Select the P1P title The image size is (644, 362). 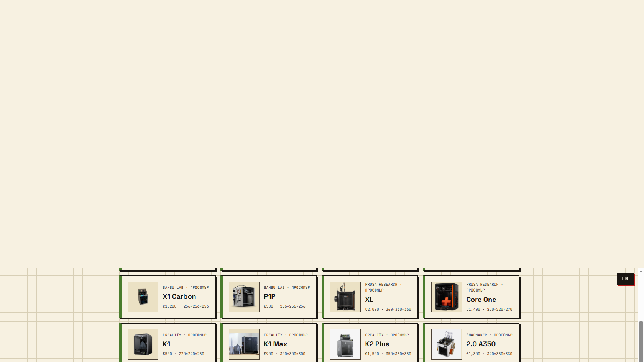[x=269, y=296]
